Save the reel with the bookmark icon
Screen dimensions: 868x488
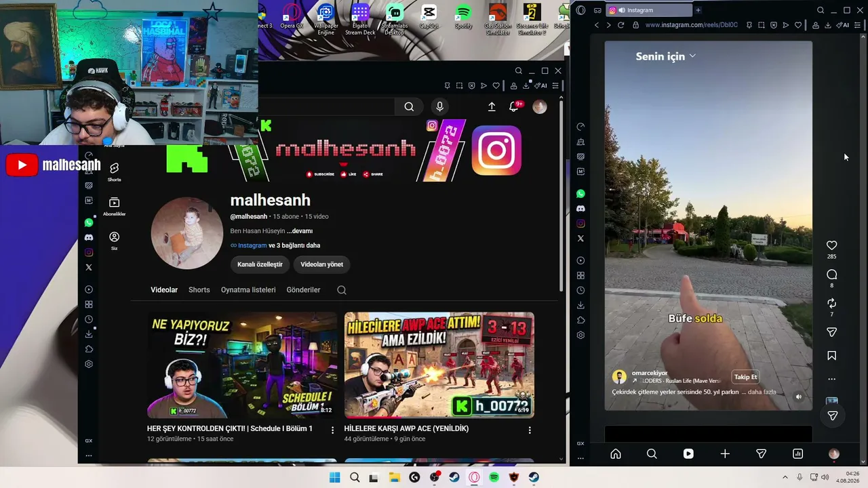(831, 356)
